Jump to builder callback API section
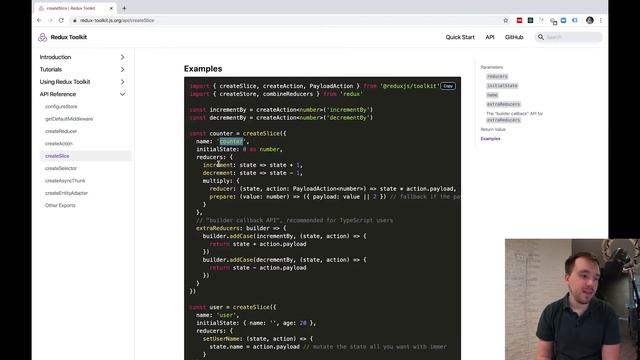Viewport: 640px width, 360px height. (x=514, y=117)
